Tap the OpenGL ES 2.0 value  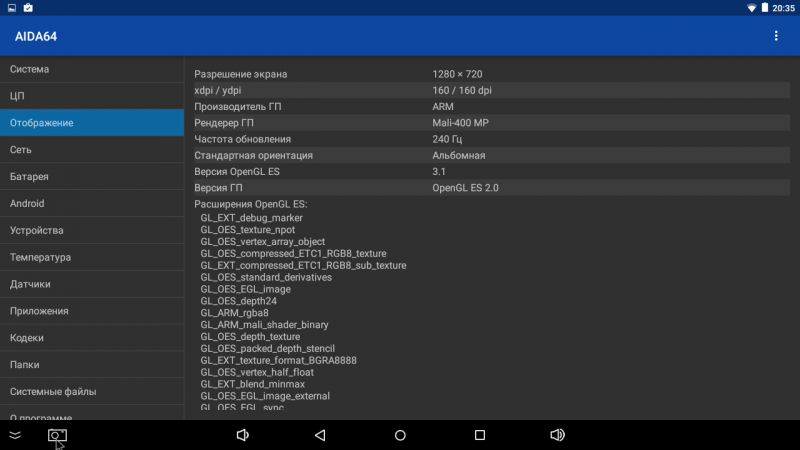pyautogui.click(x=465, y=188)
